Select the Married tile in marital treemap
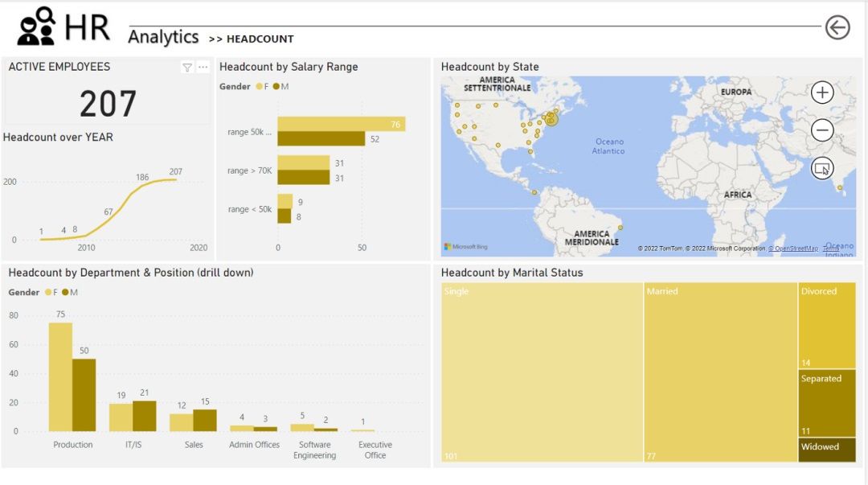868x485 pixels. tap(721, 372)
